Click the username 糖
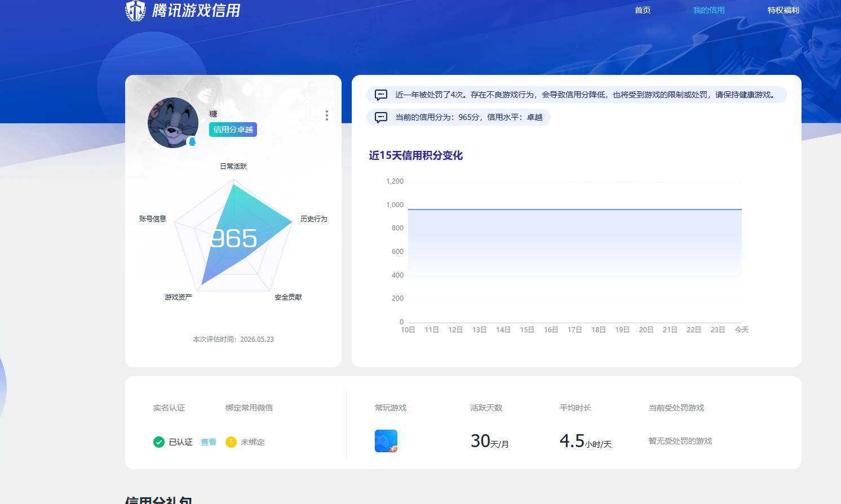The width and height of the screenshot is (841, 504). pos(213,114)
